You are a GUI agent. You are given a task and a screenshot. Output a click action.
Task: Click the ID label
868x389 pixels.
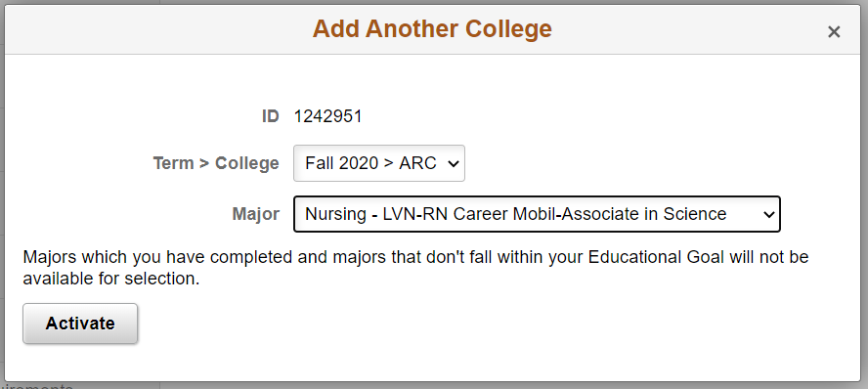point(270,116)
